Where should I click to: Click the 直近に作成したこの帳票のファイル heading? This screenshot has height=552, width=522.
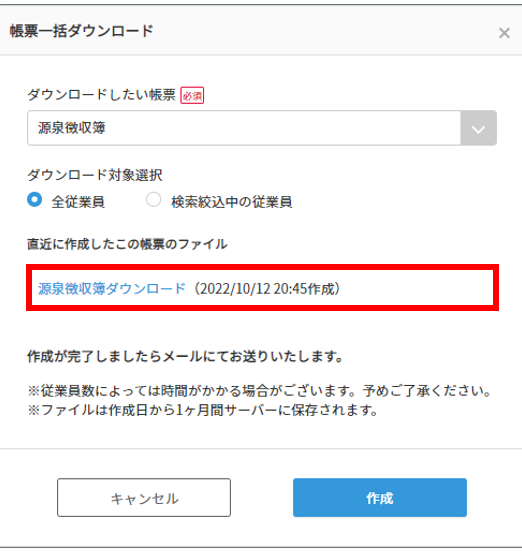(x=127, y=244)
